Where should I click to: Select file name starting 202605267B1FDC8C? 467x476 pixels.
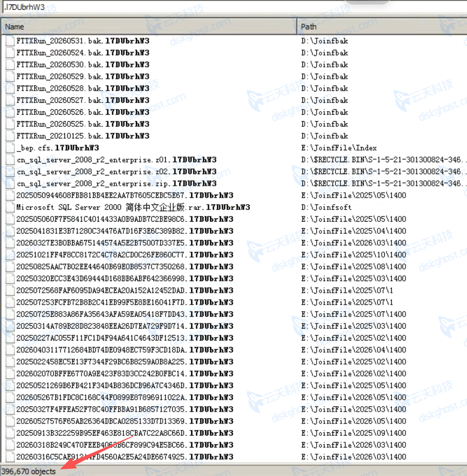coord(125,398)
